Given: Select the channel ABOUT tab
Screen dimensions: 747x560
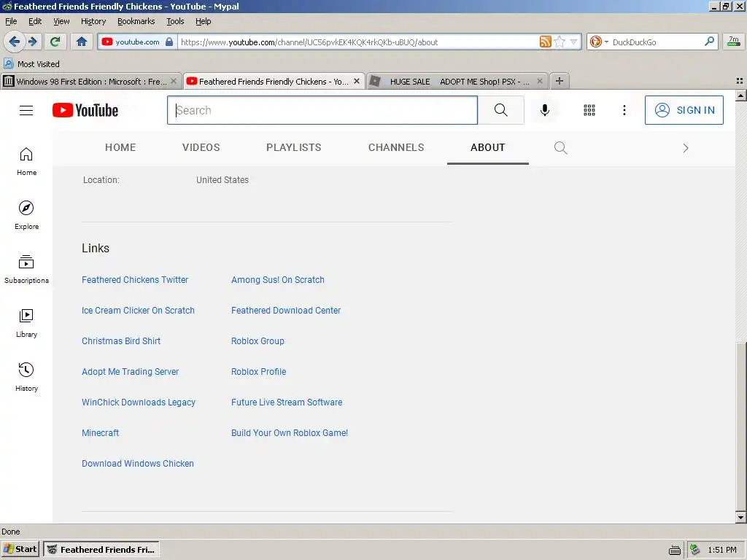Looking at the screenshot, I should (488, 147).
